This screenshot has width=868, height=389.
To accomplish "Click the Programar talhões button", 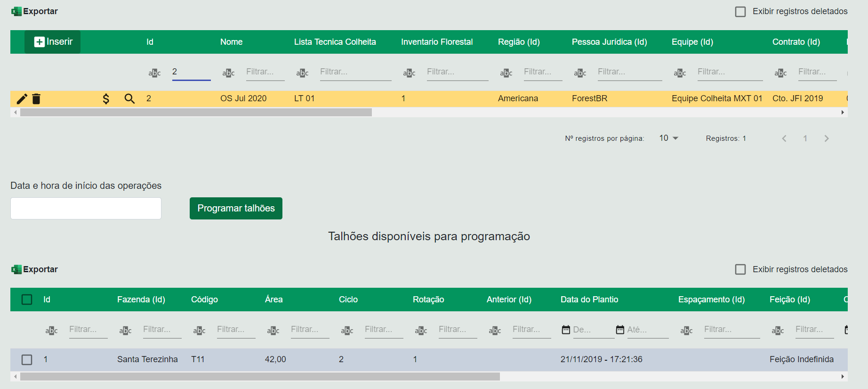I will [x=236, y=208].
